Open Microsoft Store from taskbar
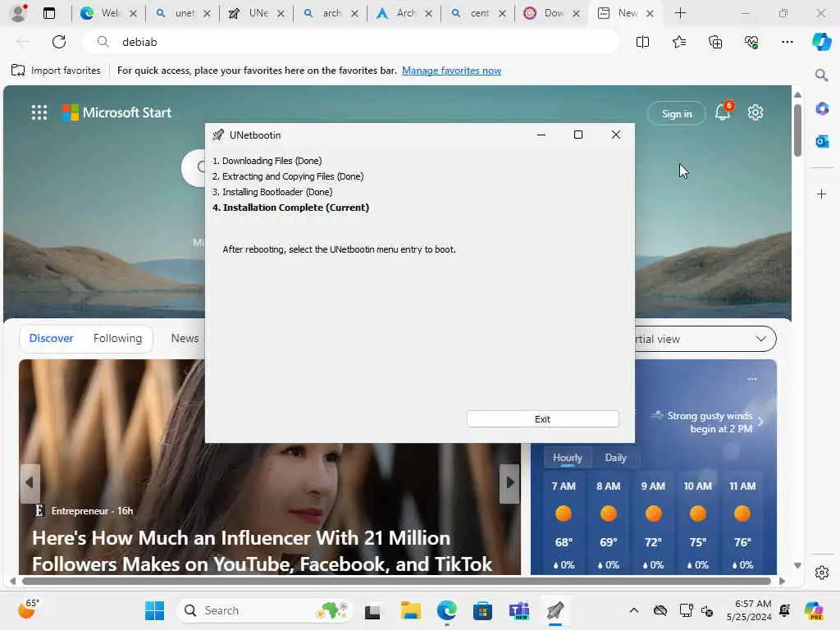The image size is (840, 630). 482,610
